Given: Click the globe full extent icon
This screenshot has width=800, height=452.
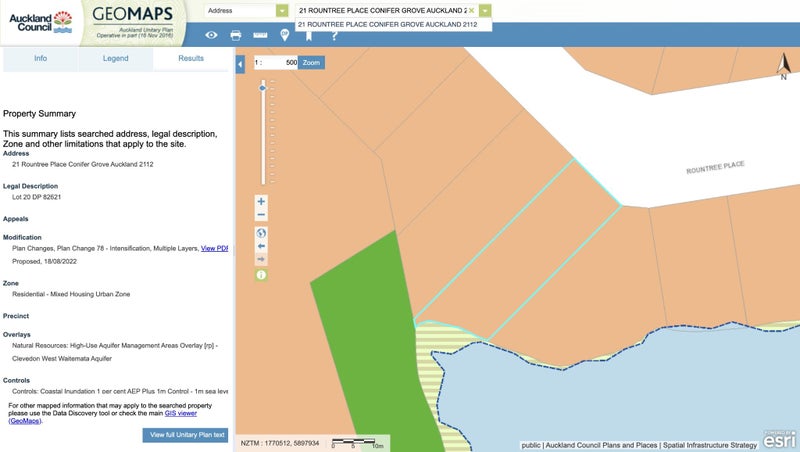Looking at the screenshot, I should [261, 233].
